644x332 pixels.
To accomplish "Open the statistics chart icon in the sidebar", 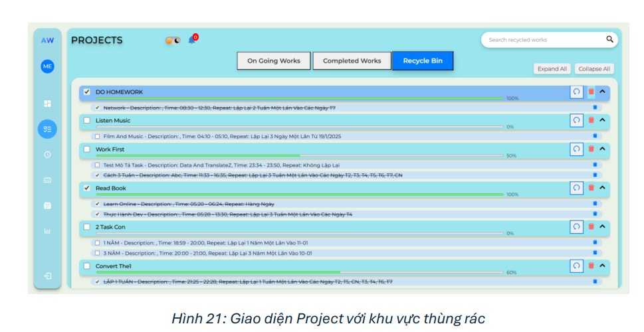I will (x=48, y=231).
